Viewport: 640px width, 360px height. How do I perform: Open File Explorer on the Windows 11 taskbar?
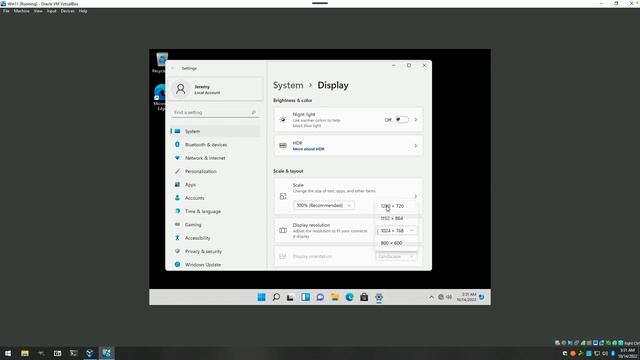click(x=335, y=297)
